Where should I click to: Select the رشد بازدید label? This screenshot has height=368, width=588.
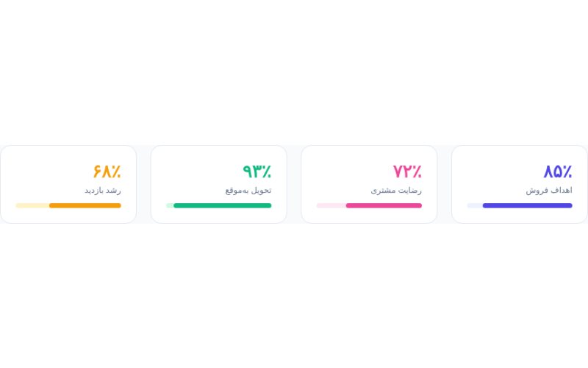coord(103,191)
